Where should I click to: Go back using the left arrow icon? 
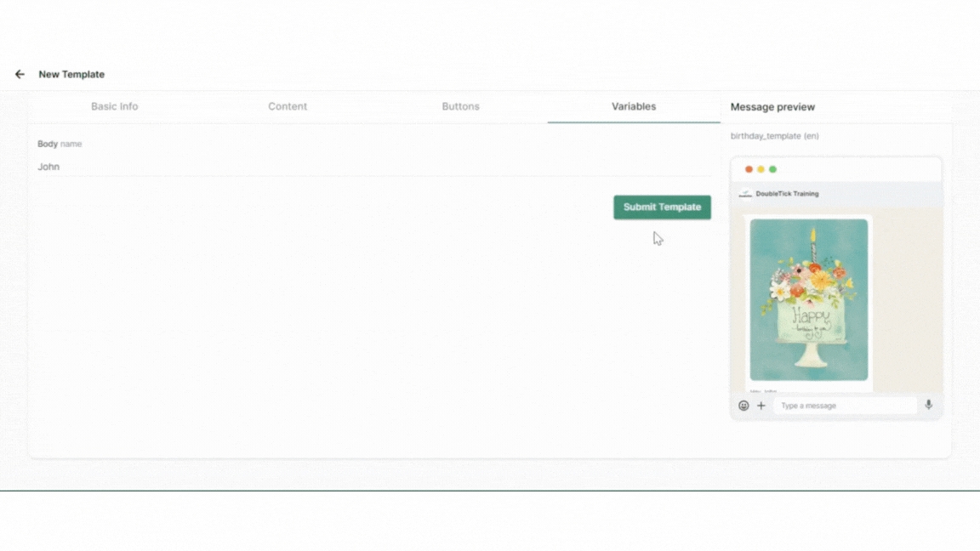[20, 74]
